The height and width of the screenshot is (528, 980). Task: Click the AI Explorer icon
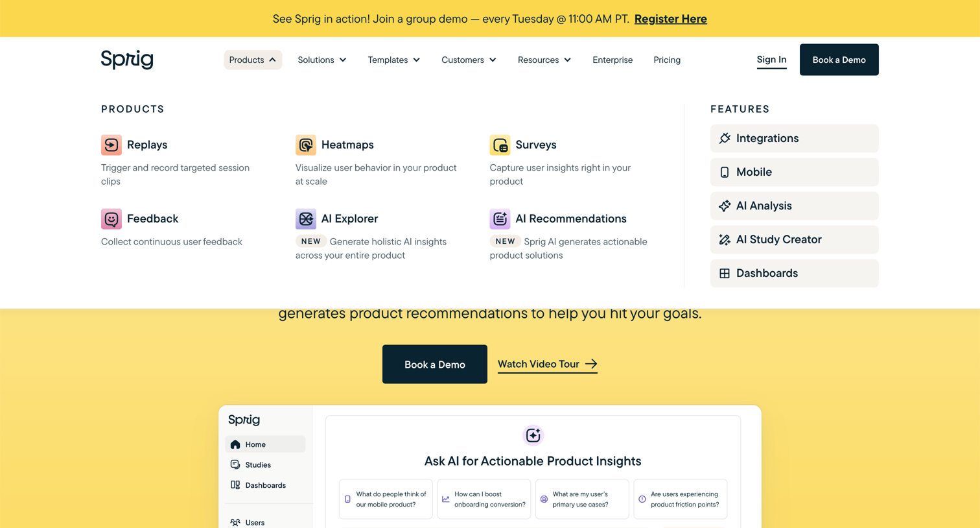pyautogui.click(x=306, y=219)
